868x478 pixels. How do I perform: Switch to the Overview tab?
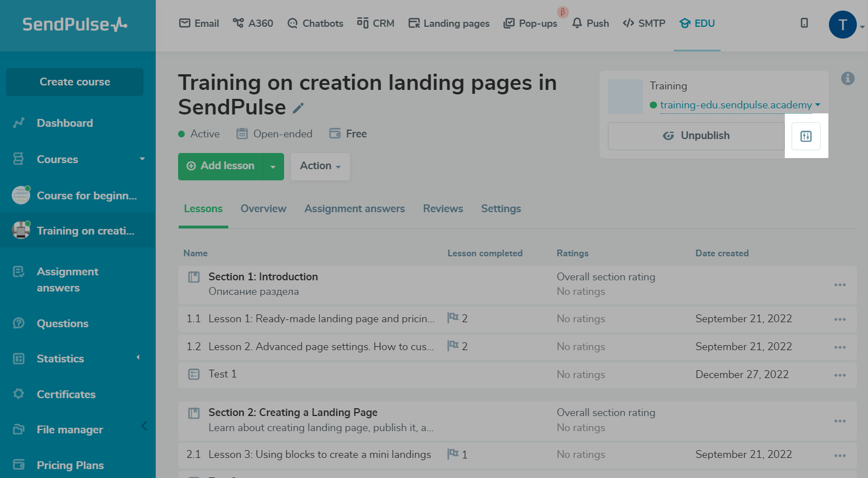(263, 209)
